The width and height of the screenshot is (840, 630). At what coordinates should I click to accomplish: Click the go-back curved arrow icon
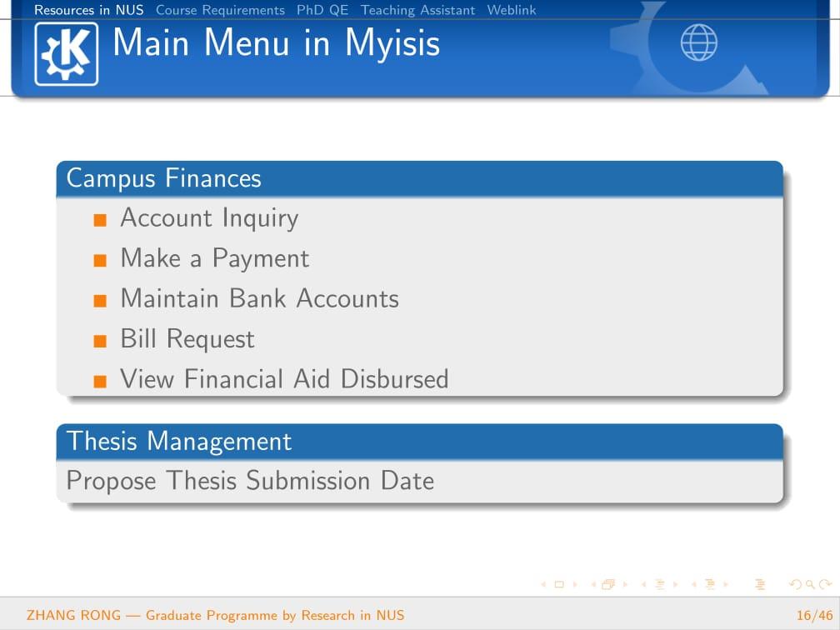point(796,584)
